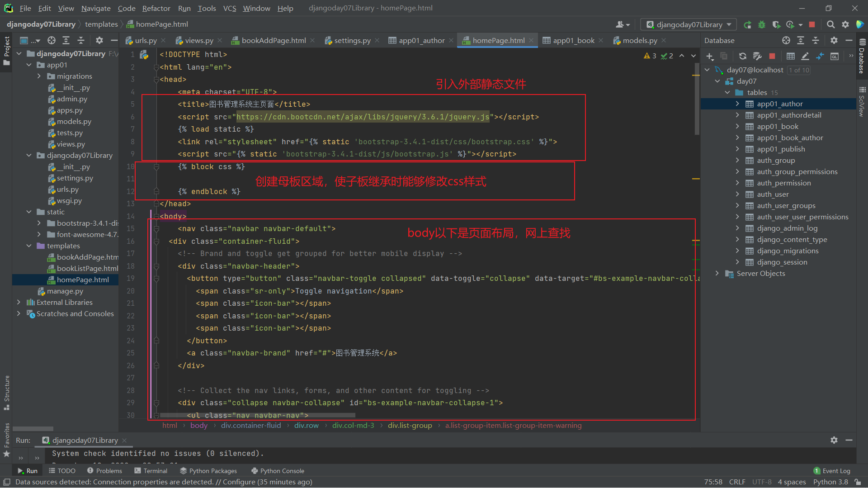The height and width of the screenshot is (488, 868).
Task: Go to next highlighted error arrow
Action: pyautogui.click(x=693, y=56)
